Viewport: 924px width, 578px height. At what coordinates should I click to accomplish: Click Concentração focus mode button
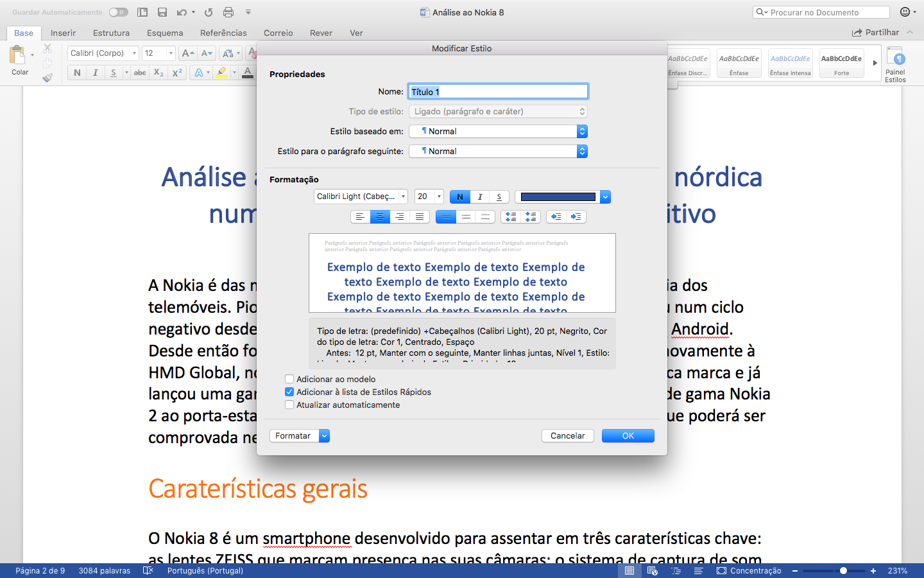(x=749, y=570)
